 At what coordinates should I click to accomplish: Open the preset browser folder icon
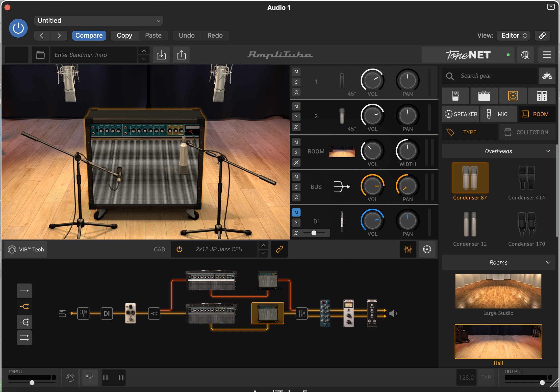click(x=40, y=55)
